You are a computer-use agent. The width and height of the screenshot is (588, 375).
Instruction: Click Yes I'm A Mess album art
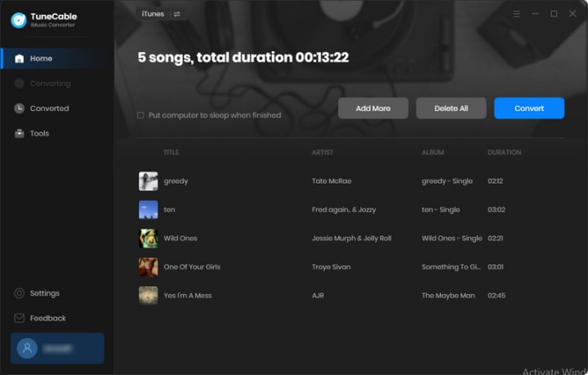[149, 296]
